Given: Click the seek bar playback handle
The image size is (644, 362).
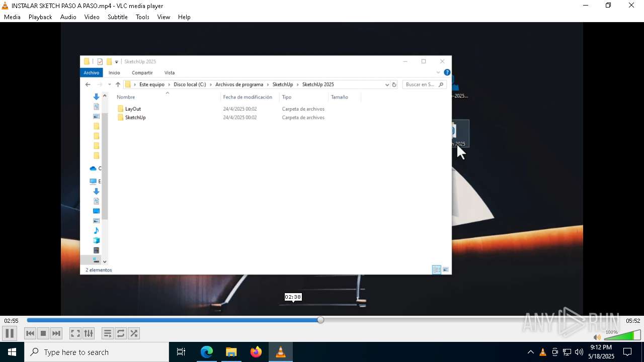Looking at the screenshot, I should pos(320,320).
